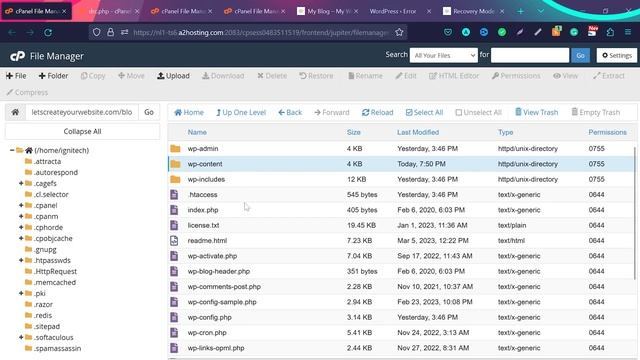
Task: Navigate Back in file manager
Action: (290, 112)
